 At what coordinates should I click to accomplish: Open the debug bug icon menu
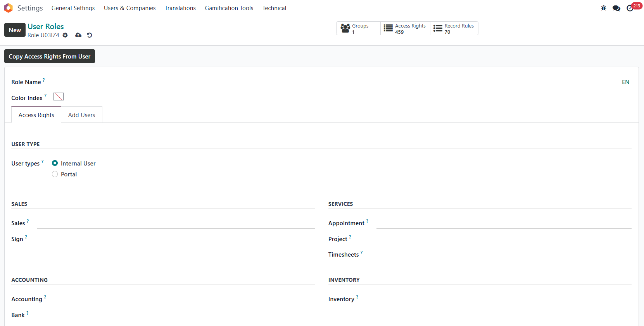[603, 8]
